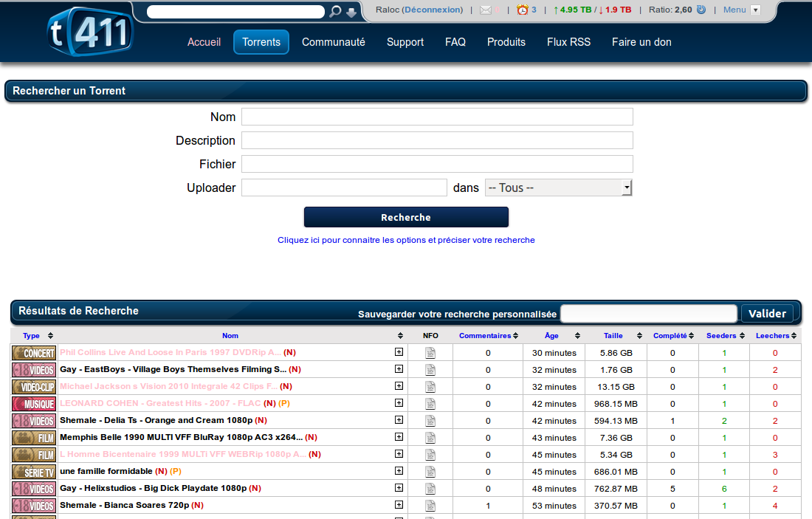The image size is (812, 519).
Task: Click the magnifier search icon in header
Action: click(x=336, y=11)
